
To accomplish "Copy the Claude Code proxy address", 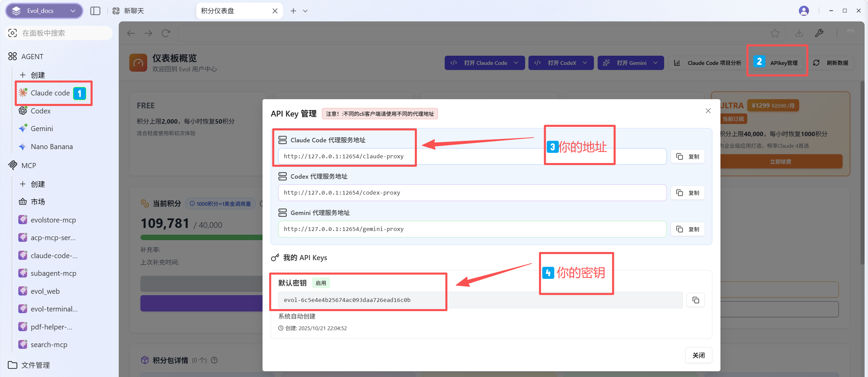I will pyautogui.click(x=687, y=157).
